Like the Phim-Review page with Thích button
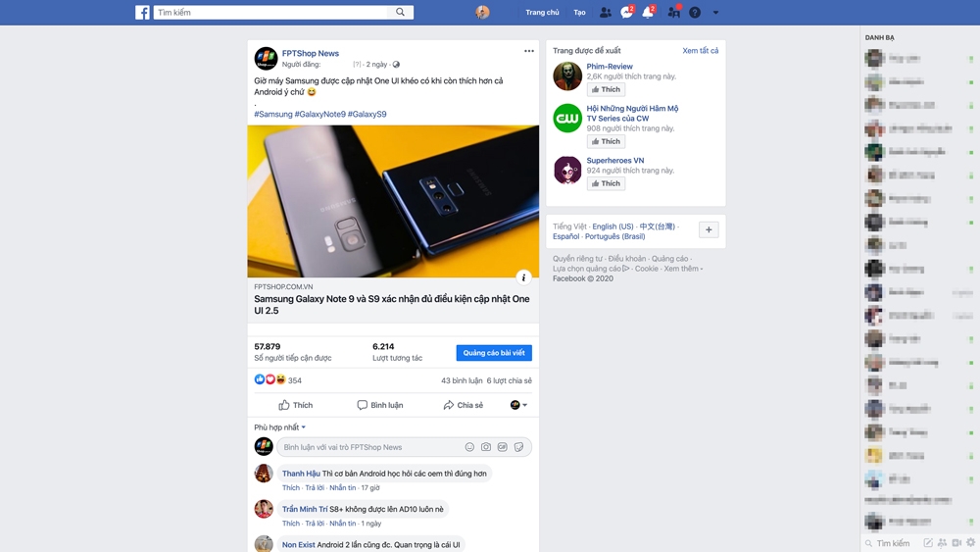 606,89
